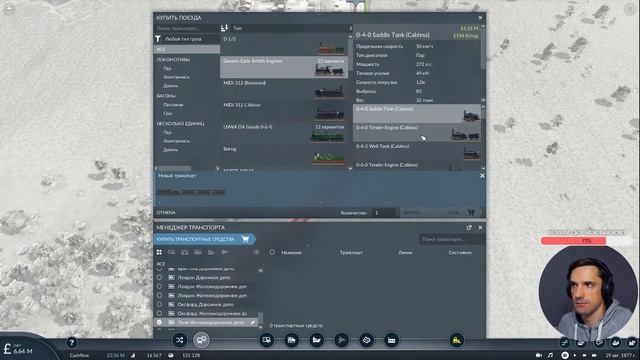Click the shopping cart buy icon

point(471,212)
